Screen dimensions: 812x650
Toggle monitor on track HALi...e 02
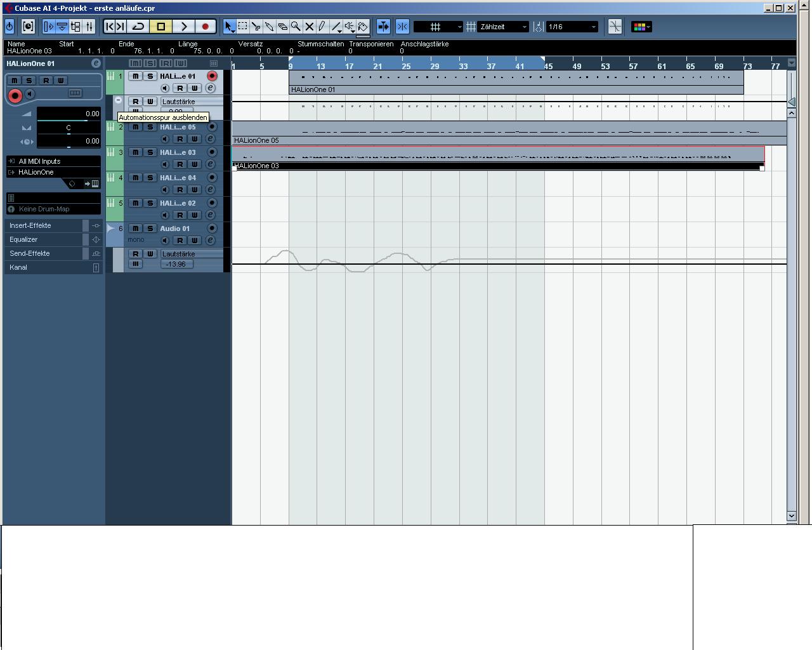165,215
